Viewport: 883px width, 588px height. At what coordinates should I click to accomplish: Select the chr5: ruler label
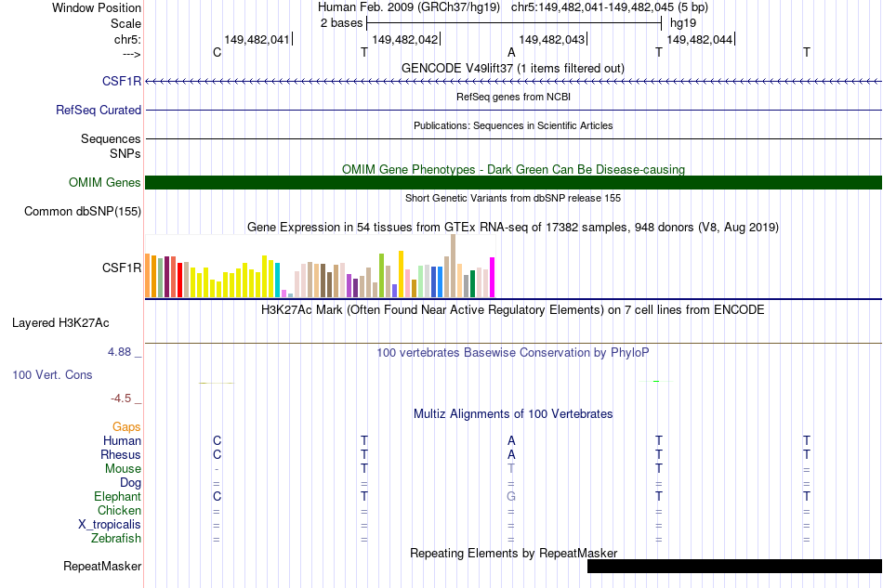(x=127, y=39)
